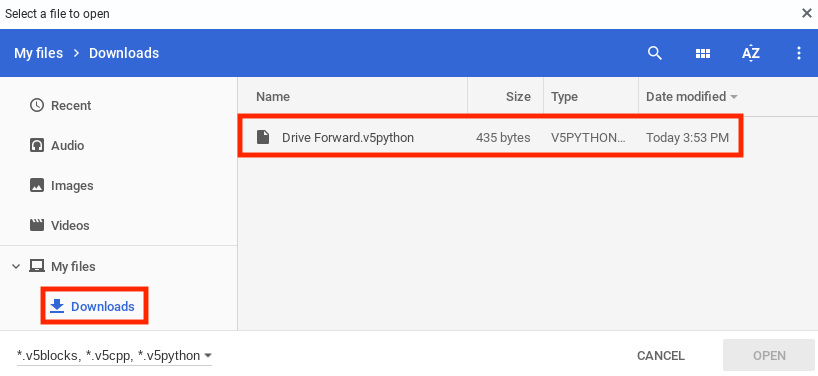
Task: Click the Drive Forward.v5python file icon
Action: [x=263, y=138]
